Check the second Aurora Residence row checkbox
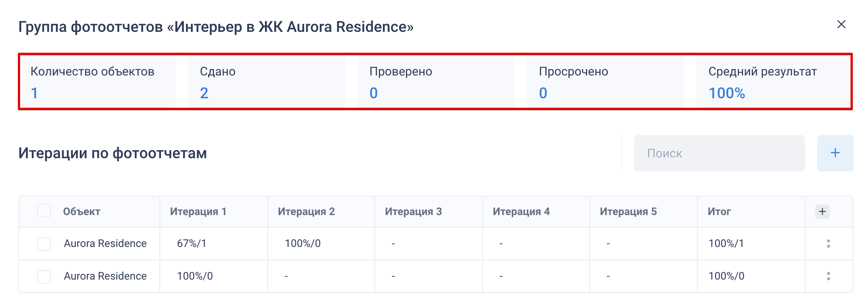This screenshot has width=868, height=305. point(44,277)
